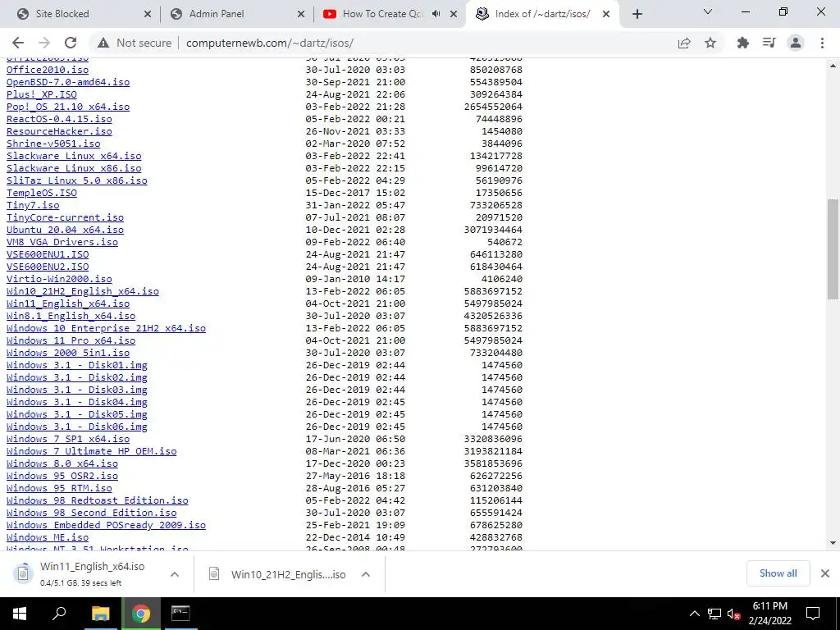
Task: Click the TempleOS.ISO link
Action: [42, 193]
